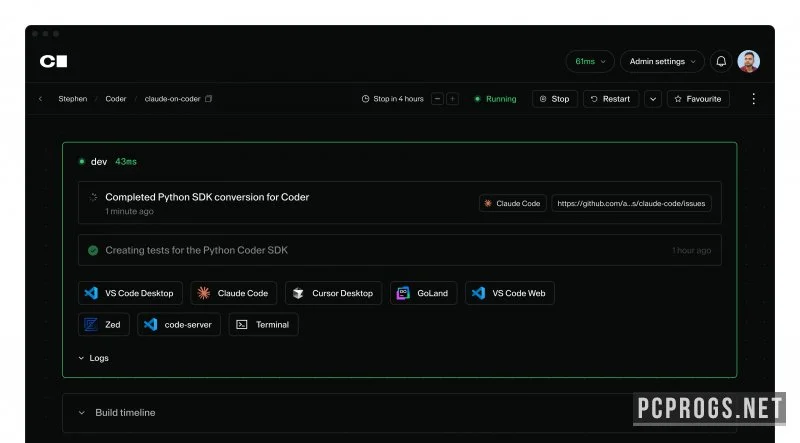
Task: Open the Coder breadcrumb
Action: tap(116, 99)
